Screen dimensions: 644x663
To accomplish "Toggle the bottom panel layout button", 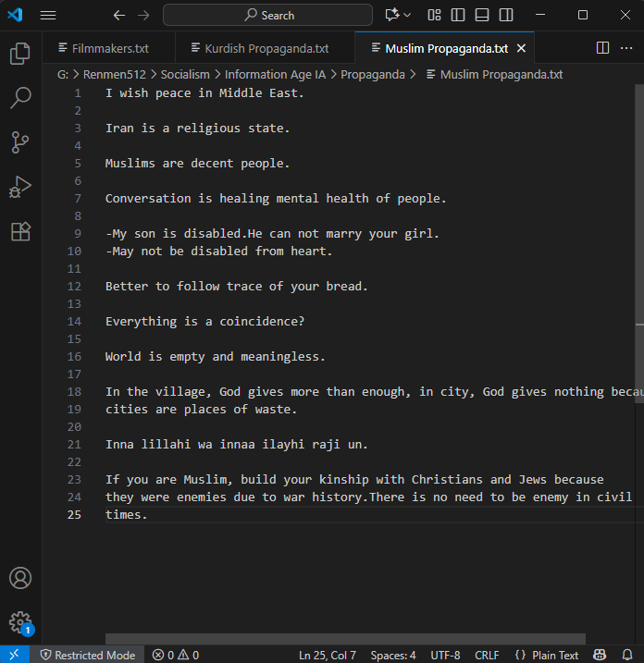I will pyautogui.click(x=481, y=15).
